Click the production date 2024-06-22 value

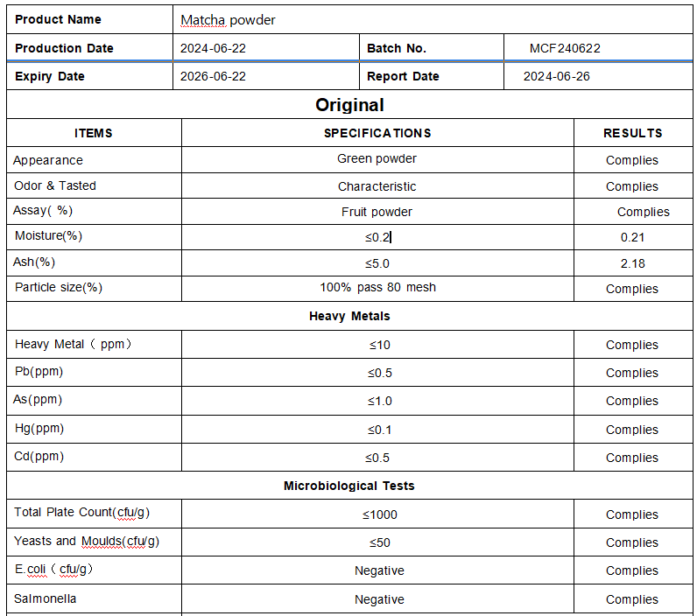pyautogui.click(x=213, y=48)
